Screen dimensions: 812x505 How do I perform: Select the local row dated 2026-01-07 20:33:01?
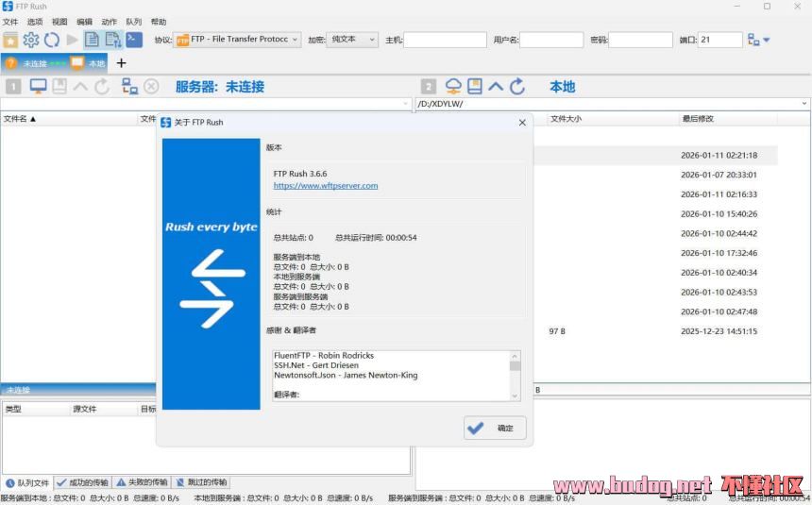point(655,175)
